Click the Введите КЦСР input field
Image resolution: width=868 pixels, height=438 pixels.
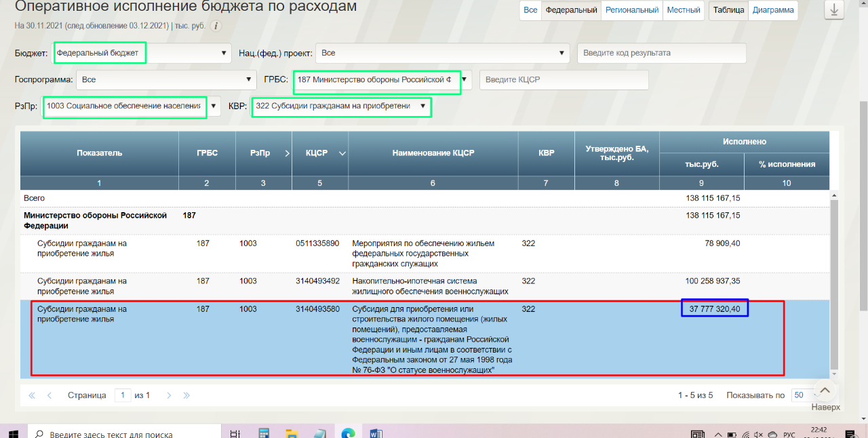click(564, 80)
